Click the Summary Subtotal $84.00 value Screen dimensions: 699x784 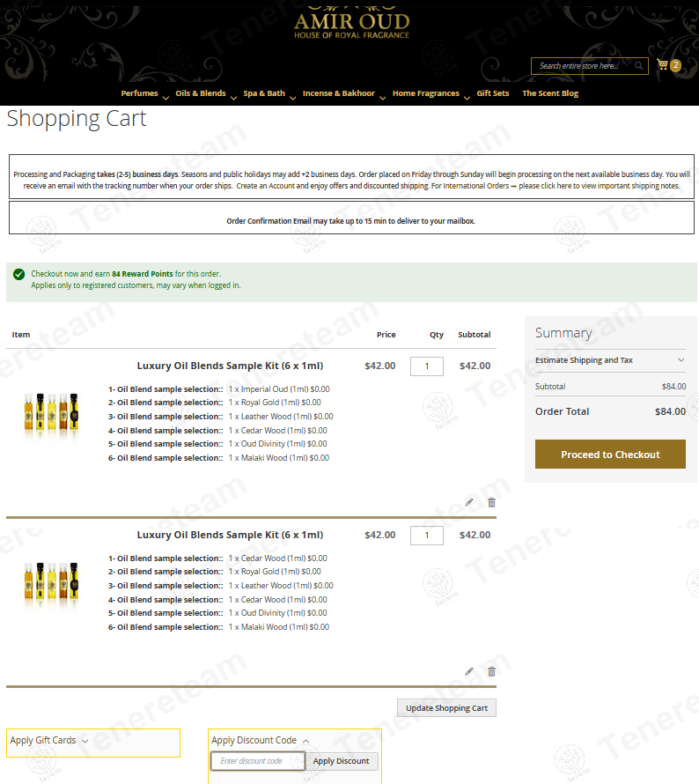[673, 387]
